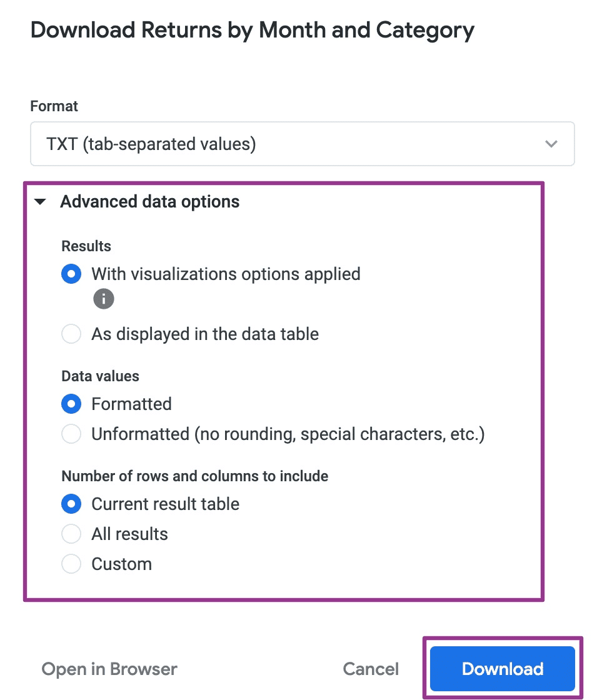Choose Unformatted data values option
597x700 pixels.
[71, 434]
